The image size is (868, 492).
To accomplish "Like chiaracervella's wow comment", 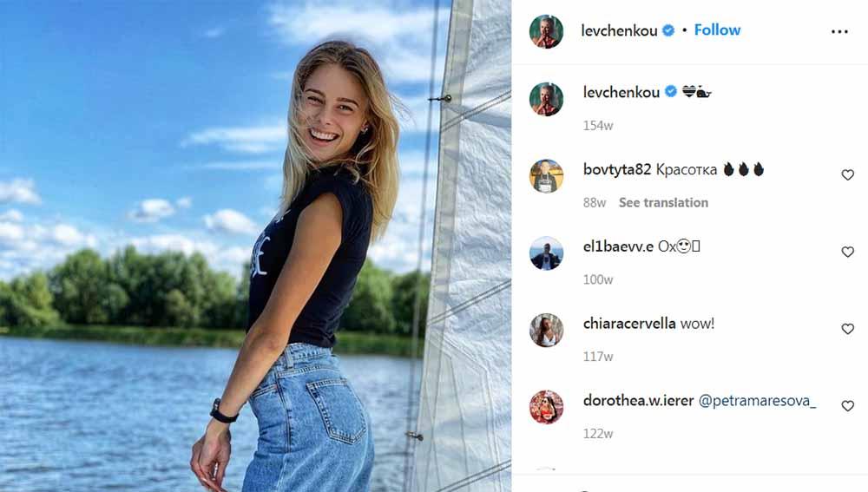I will click(847, 330).
